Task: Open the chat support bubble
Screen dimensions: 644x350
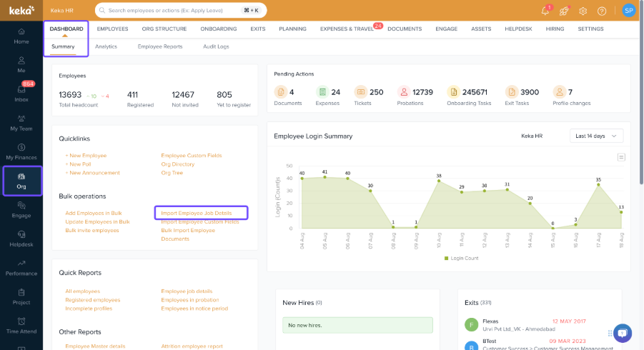Action: point(623,333)
